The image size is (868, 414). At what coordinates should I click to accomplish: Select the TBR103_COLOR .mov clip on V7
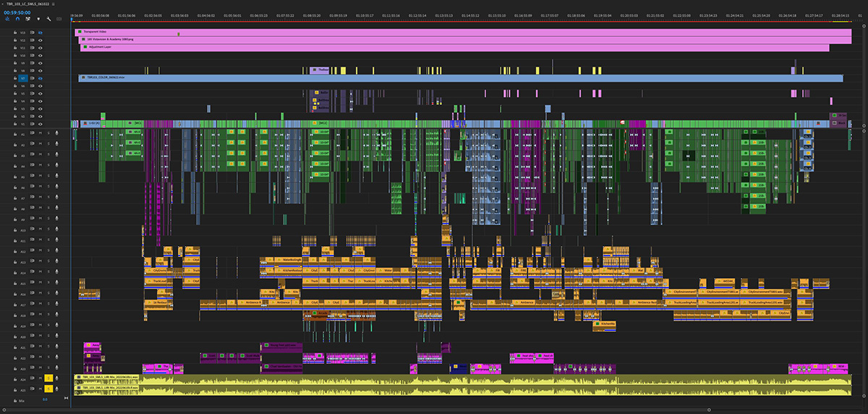coord(461,77)
